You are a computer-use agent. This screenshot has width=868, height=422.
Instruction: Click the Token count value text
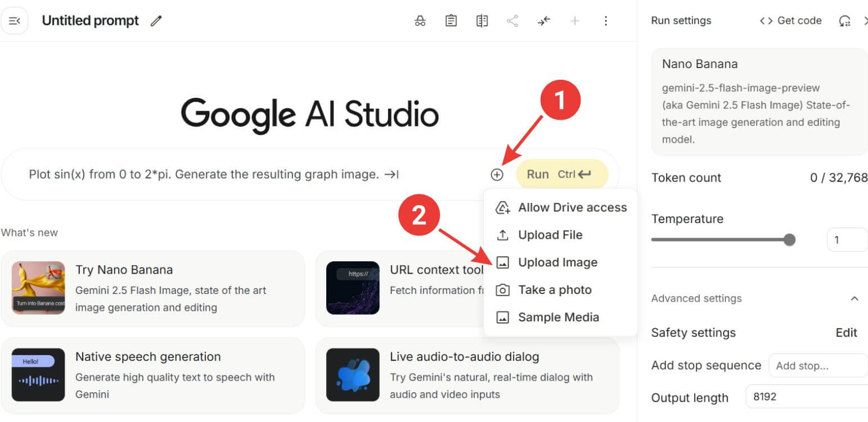[x=839, y=178]
